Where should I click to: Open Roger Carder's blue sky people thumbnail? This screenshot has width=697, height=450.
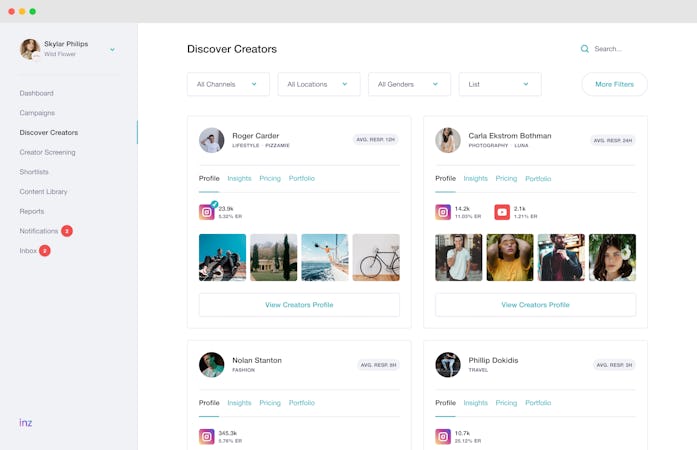[x=222, y=257]
